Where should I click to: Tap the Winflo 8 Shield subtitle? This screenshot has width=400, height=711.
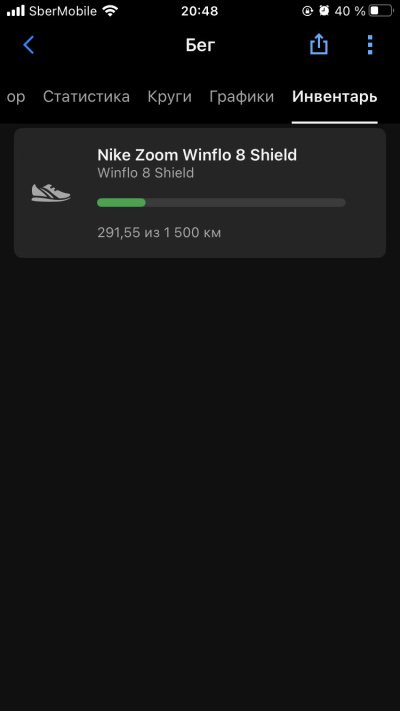[x=146, y=173]
